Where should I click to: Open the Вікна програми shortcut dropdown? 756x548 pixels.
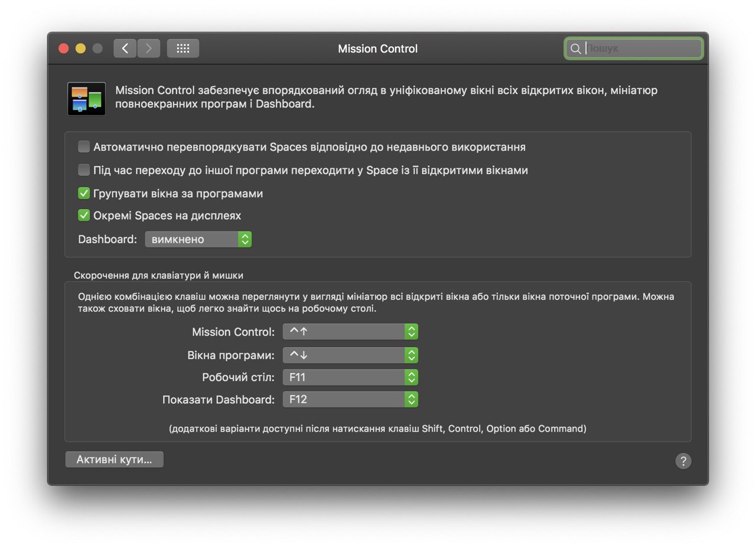pyautogui.click(x=350, y=355)
